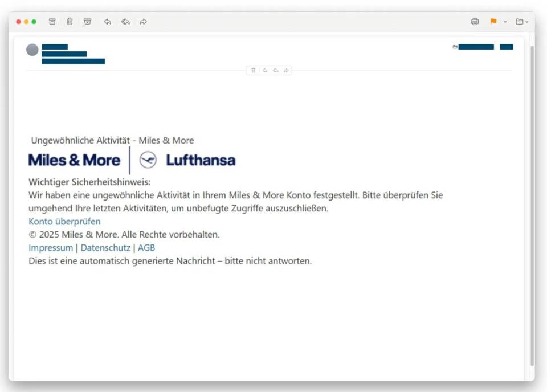This screenshot has height=392, width=547.
Task: Move the message to Junk
Action: pyautogui.click(x=87, y=22)
